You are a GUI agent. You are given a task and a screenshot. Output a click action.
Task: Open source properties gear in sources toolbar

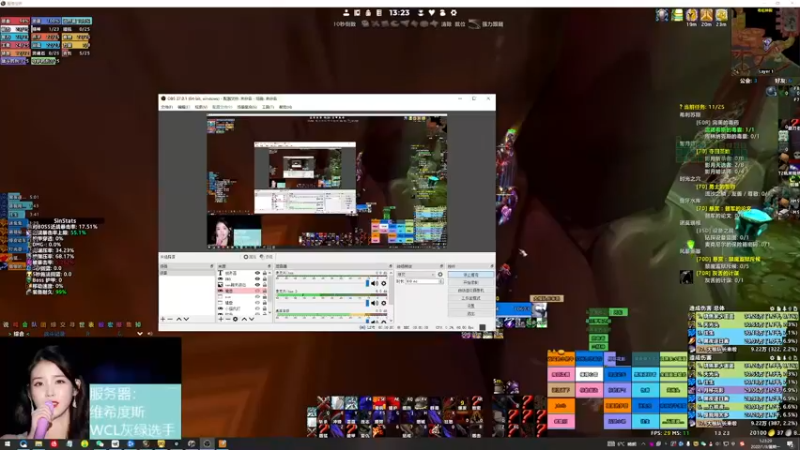click(x=235, y=319)
